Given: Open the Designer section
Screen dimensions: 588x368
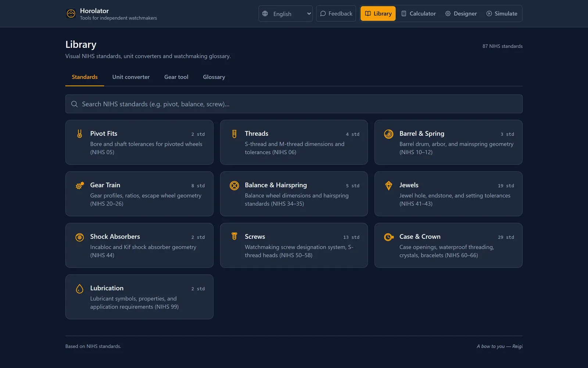Looking at the screenshot, I should pos(461,14).
